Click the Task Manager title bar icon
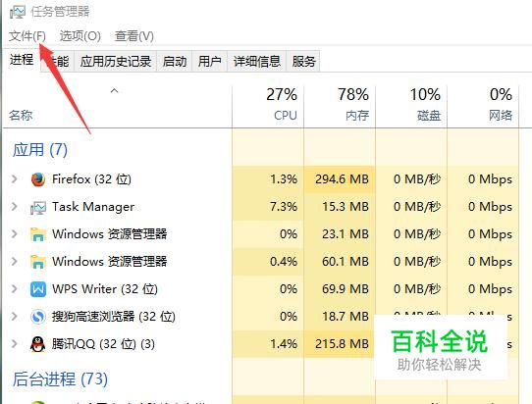The height and width of the screenshot is (404, 532). (x=18, y=12)
